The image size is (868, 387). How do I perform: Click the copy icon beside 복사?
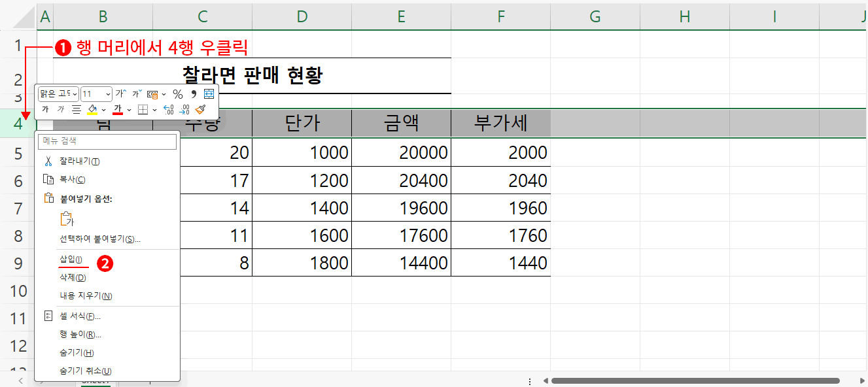tap(48, 179)
